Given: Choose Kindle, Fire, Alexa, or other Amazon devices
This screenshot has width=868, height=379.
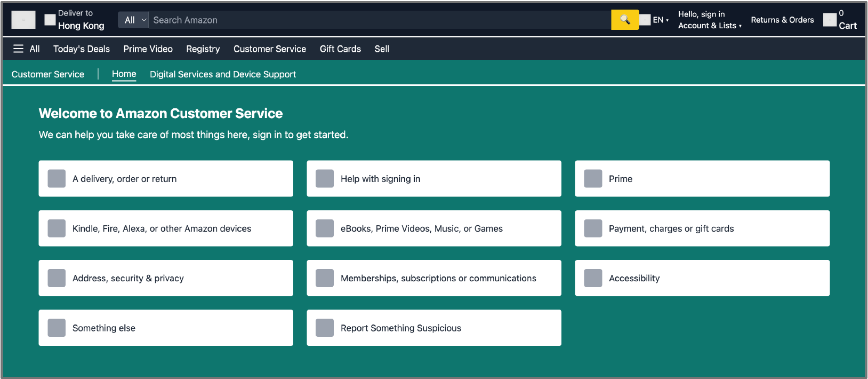Looking at the screenshot, I should pos(166,228).
